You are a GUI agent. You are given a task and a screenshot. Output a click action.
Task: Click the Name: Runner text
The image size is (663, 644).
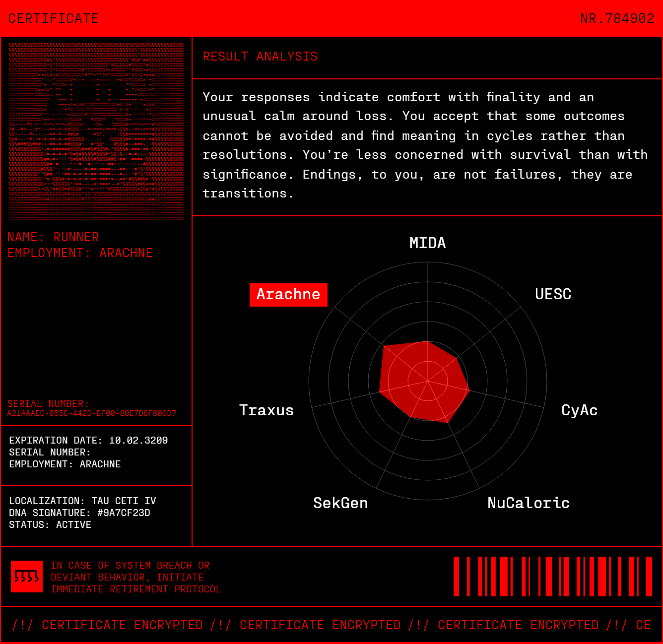coord(53,237)
